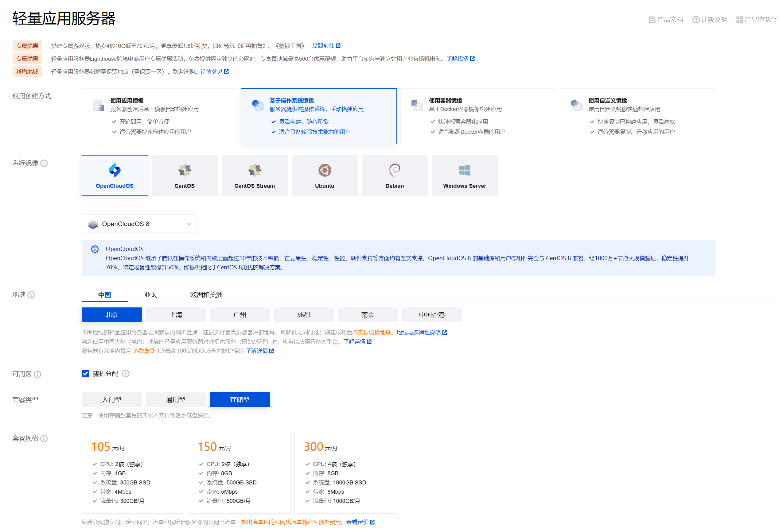The height and width of the screenshot is (532, 783).
Task: Open 产品文档 document icon
Action: [x=652, y=20]
